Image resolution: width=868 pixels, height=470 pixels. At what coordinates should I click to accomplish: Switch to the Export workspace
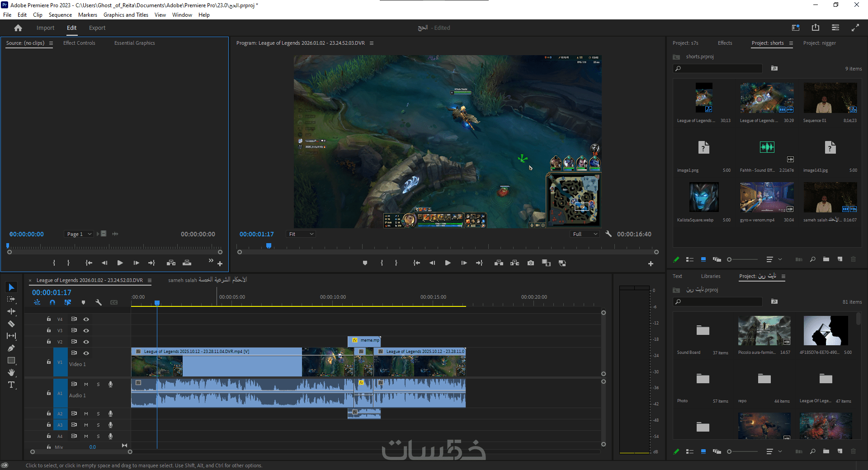pos(97,28)
